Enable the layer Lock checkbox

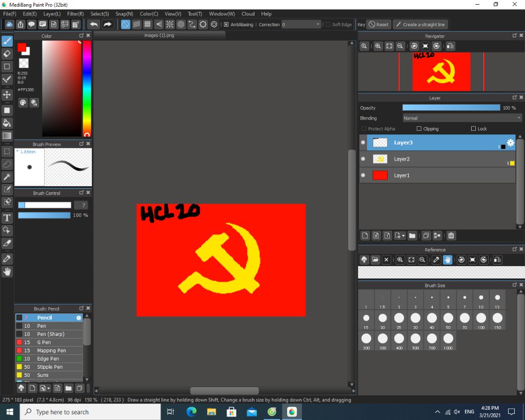pyautogui.click(x=473, y=129)
